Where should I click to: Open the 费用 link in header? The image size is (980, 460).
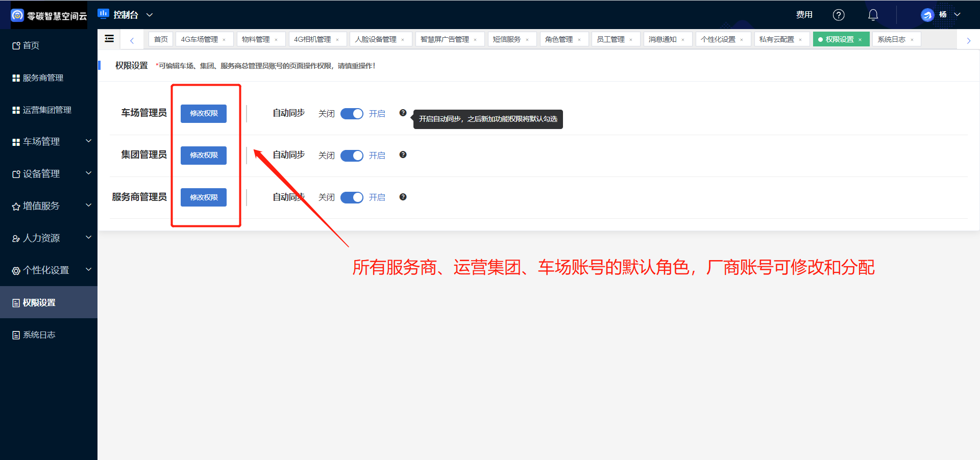coord(804,15)
